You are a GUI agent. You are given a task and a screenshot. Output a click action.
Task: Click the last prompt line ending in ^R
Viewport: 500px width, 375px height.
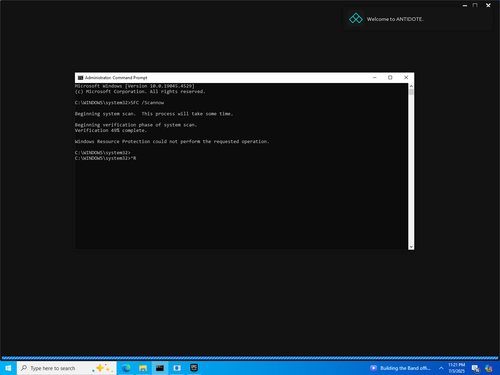coord(105,158)
